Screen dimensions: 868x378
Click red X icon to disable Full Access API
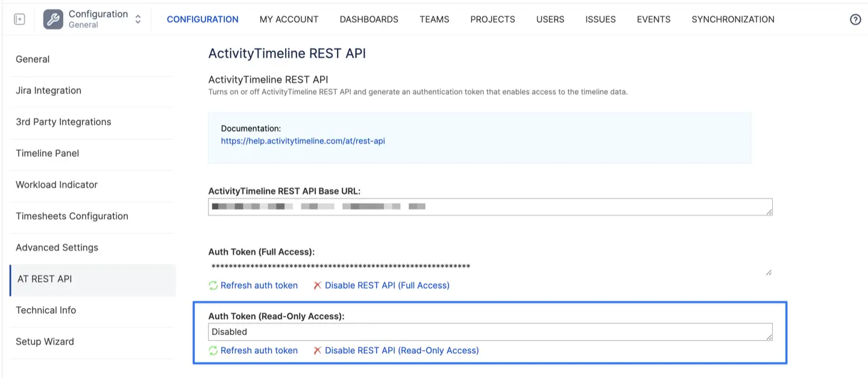pyautogui.click(x=318, y=285)
